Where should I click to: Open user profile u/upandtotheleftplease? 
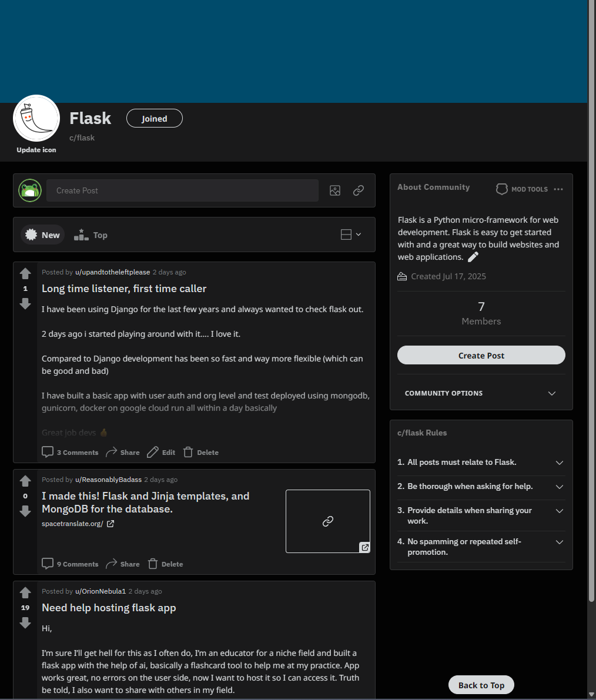pyautogui.click(x=112, y=272)
